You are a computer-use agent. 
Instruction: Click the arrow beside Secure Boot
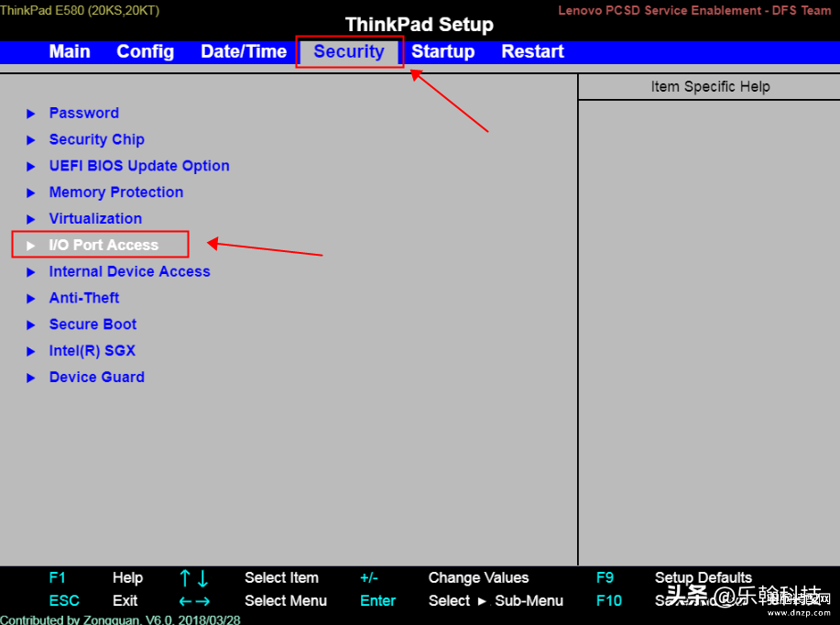click(31, 324)
